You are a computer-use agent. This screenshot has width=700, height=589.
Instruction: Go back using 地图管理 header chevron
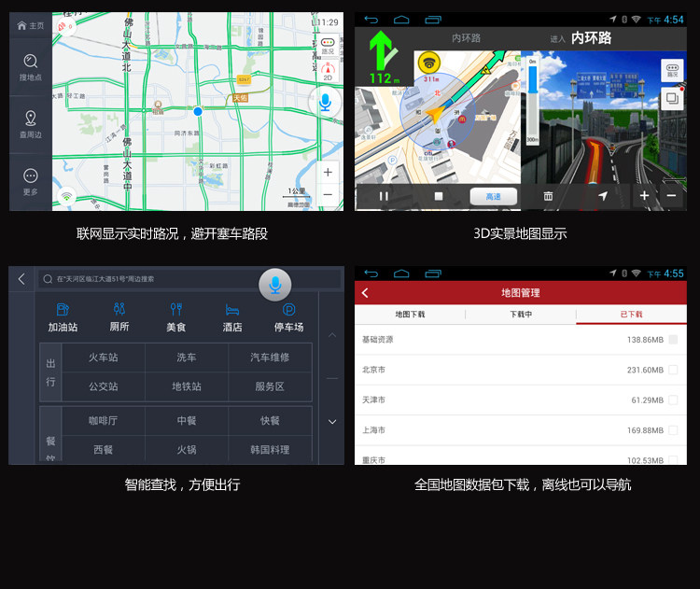click(x=365, y=292)
